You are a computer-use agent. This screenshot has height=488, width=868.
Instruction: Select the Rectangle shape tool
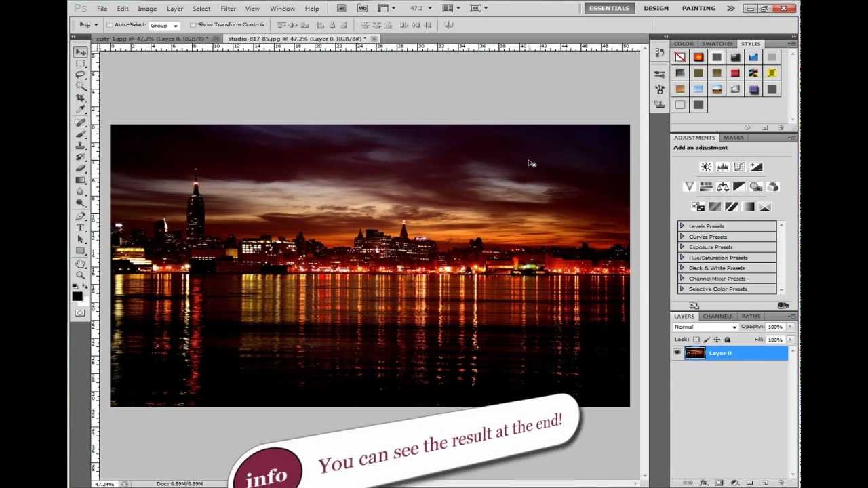[x=80, y=251]
